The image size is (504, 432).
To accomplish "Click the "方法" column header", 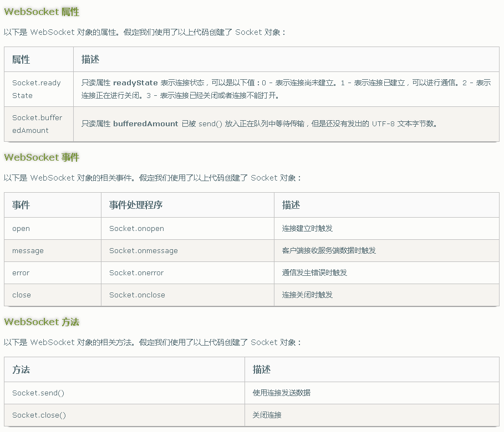I will [x=21, y=369].
